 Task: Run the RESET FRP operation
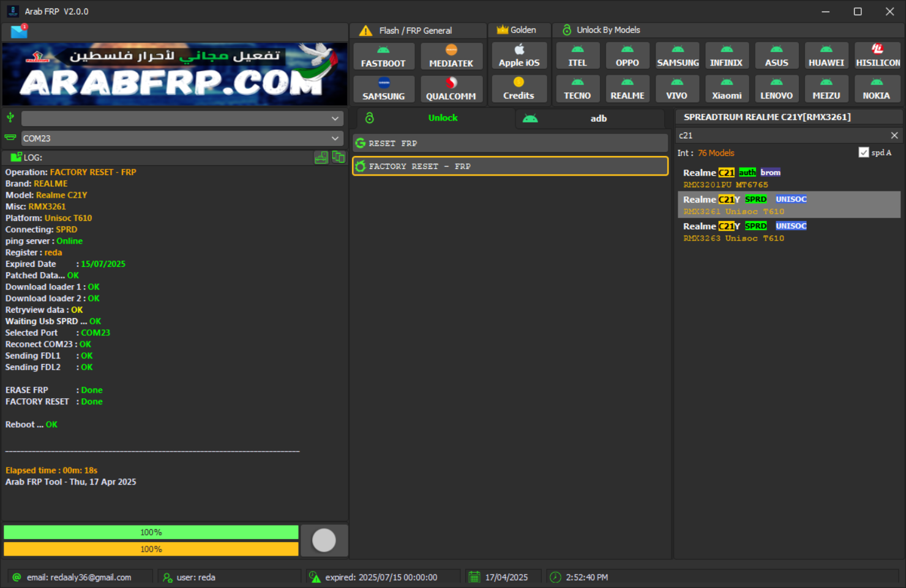(510, 143)
